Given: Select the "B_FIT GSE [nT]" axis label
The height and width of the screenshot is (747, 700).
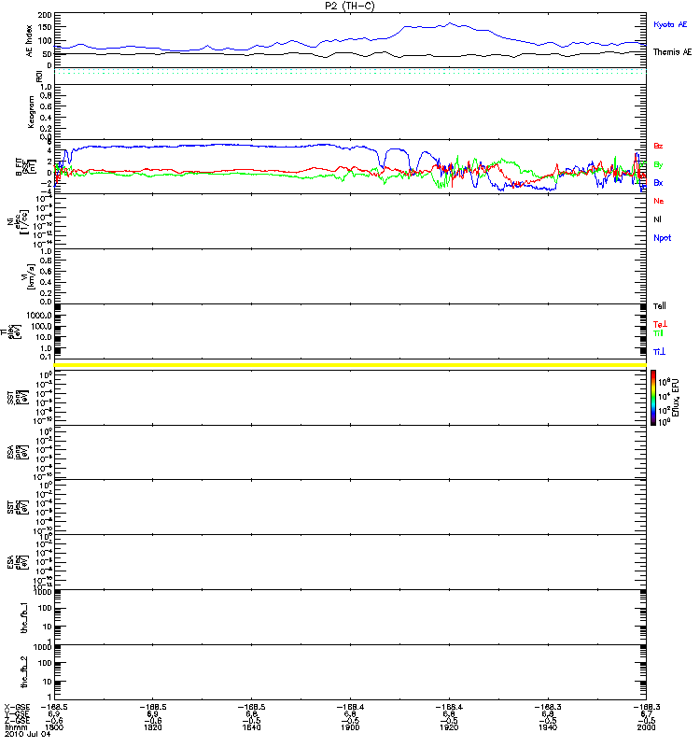Looking at the screenshot, I should point(26,167).
